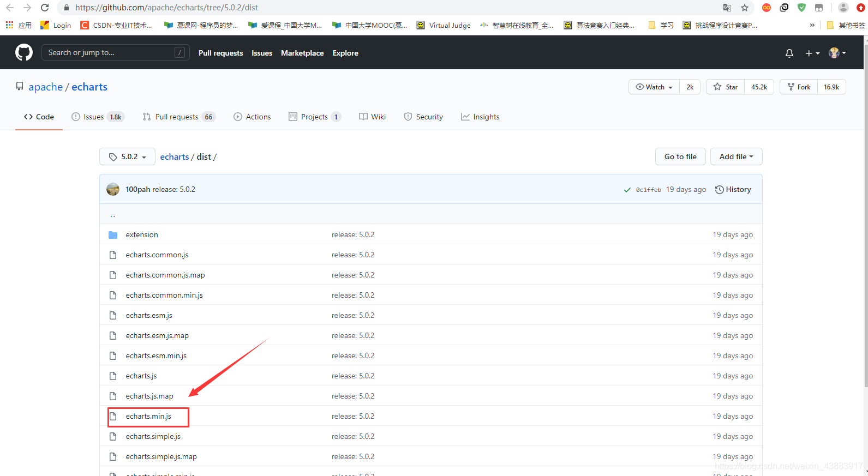Viewport: 868px width, 476px height.
Task: Switch to the repository Pull requests tab
Action: [x=179, y=117]
